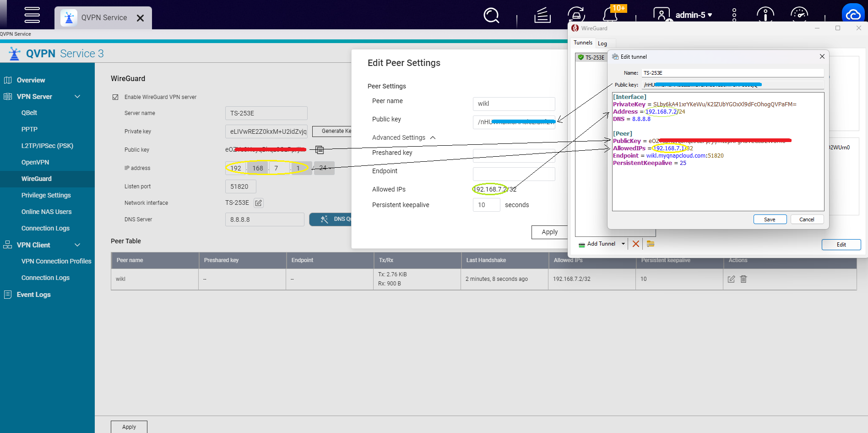The width and height of the screenshot is (868, 433).
Task: Open external devices icon in top bar
Action: (x=576, y=15)
